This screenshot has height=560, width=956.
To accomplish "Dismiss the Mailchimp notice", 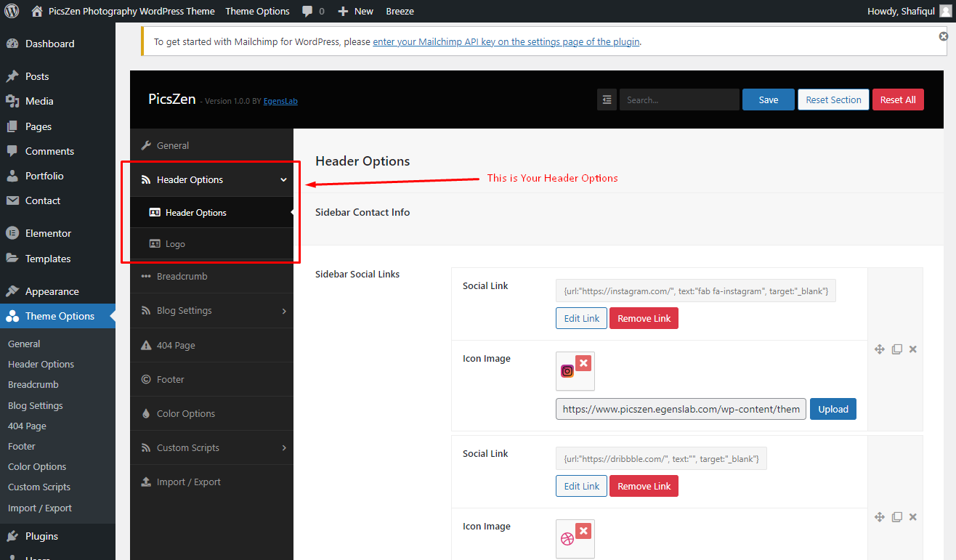I will (944, 36).
